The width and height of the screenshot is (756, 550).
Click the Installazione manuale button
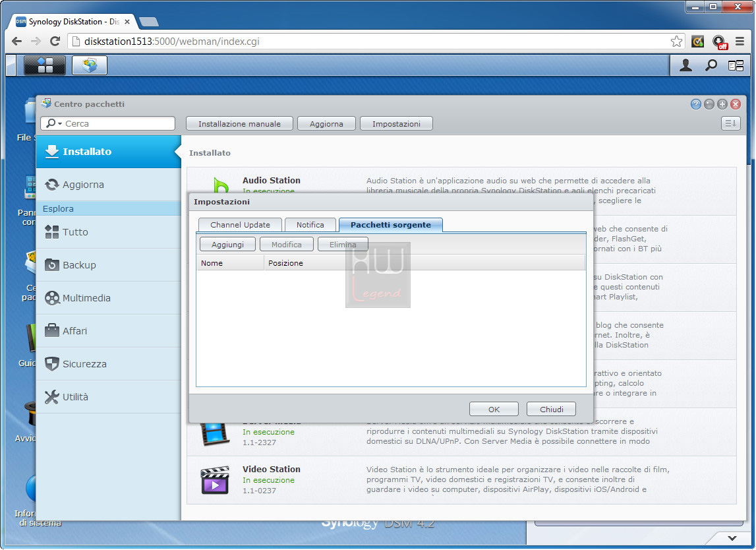point(240,124)
